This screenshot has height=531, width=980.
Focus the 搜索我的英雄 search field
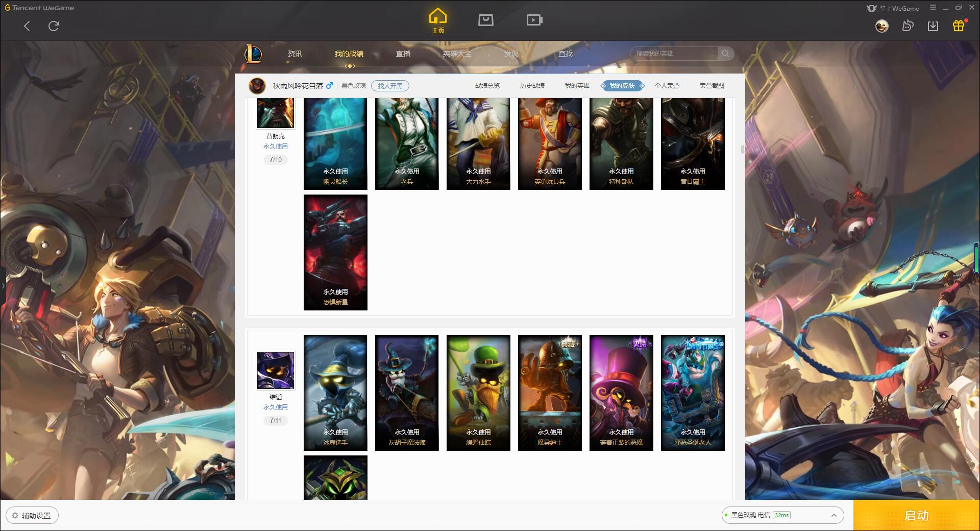(x=674, y=54)
